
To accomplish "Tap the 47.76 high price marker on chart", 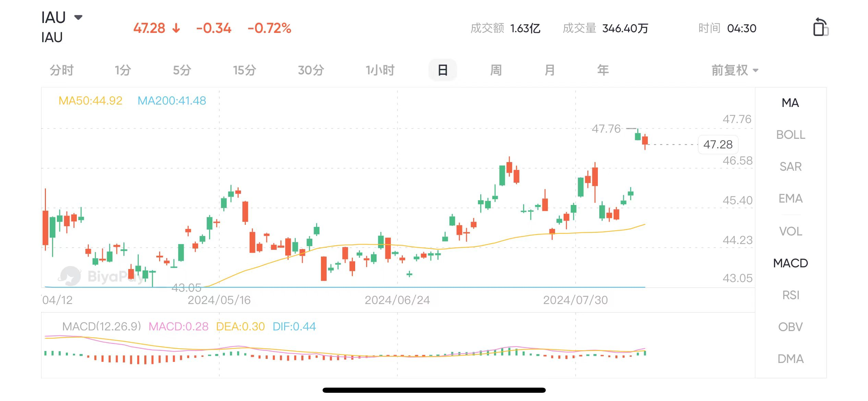I will coord(606,129).
